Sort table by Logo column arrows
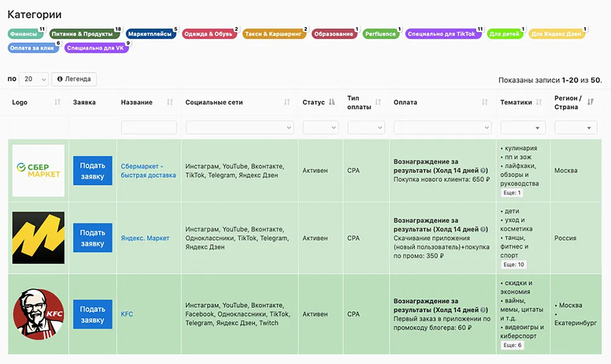This screenshot has height=364, width=611. [57, 102]
